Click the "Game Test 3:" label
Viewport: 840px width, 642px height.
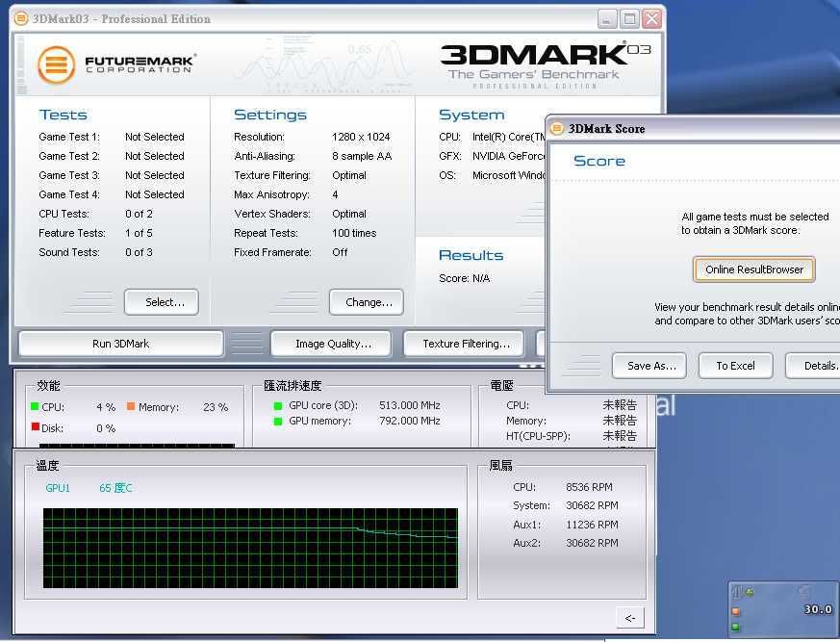[x=69, y=175]
